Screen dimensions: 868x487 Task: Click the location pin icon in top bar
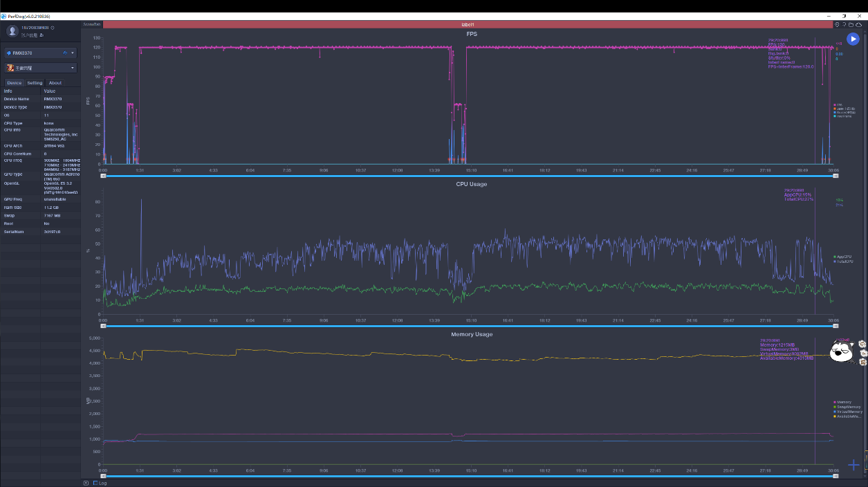(x=837, y=24)
